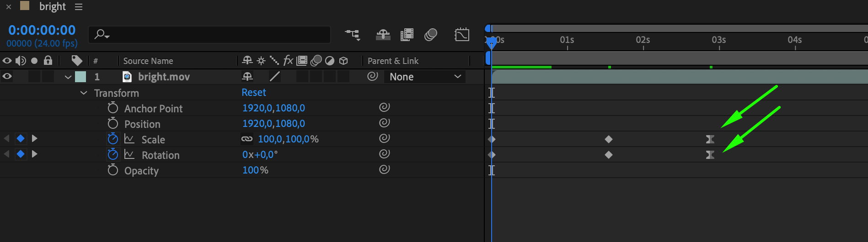Open the Graph Editor
868x242 pixels.
click(x=462, y=35)
